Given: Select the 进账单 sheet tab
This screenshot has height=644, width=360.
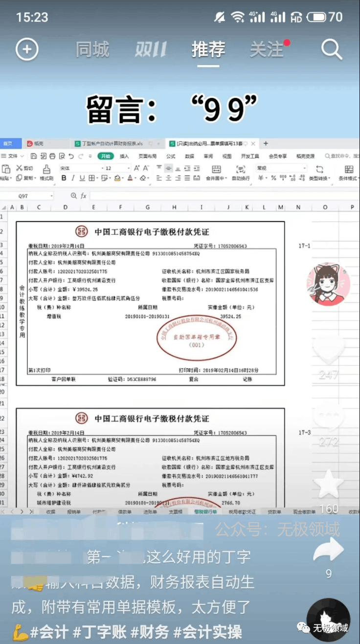Looking at the screenshot, I should point(149,511).
